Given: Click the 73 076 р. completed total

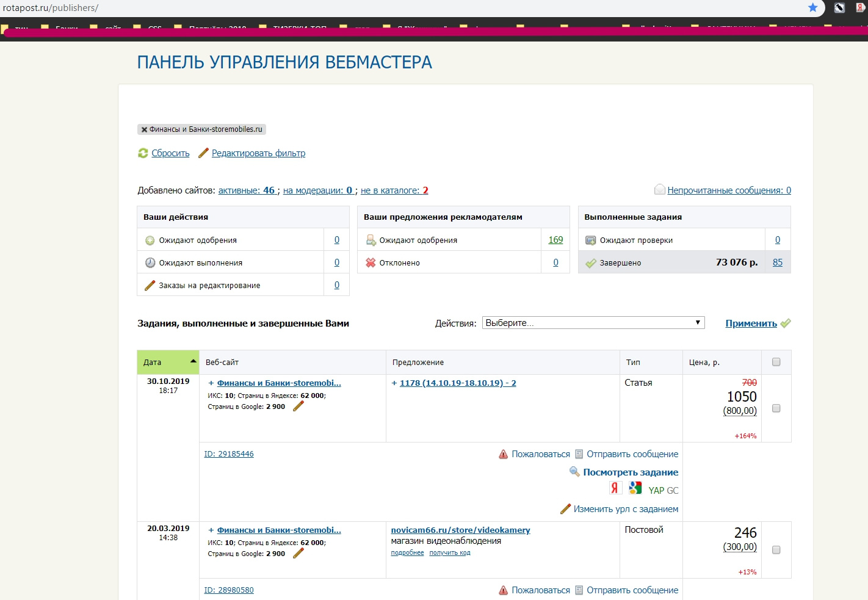Looking at the screenshot, I should [x=737, y=262].
